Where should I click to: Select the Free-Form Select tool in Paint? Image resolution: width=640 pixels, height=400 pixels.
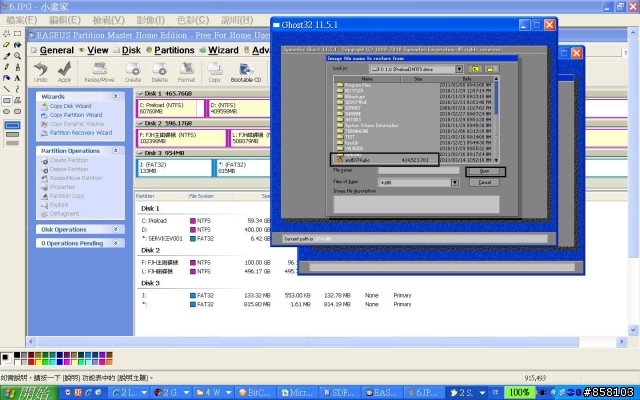pyautogui.click(x=7, y=33)
